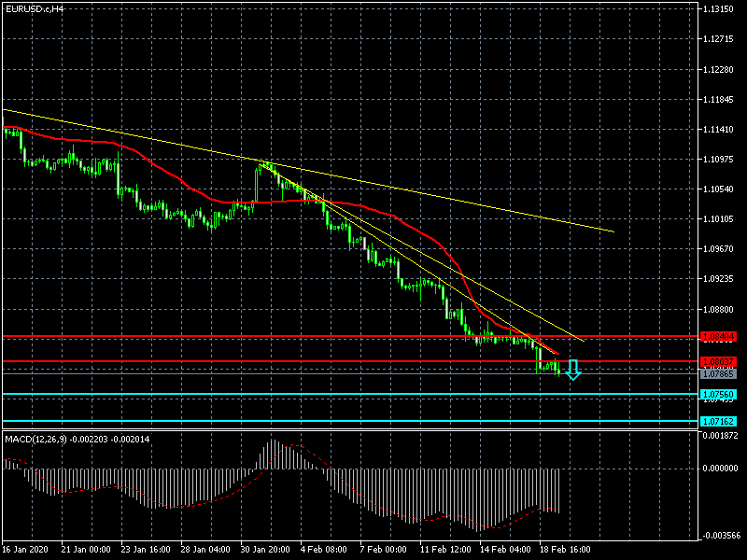The image size is (747, 560).
Task: Select the 11 Feb 12:00 date label
Action: pos(444,549)
